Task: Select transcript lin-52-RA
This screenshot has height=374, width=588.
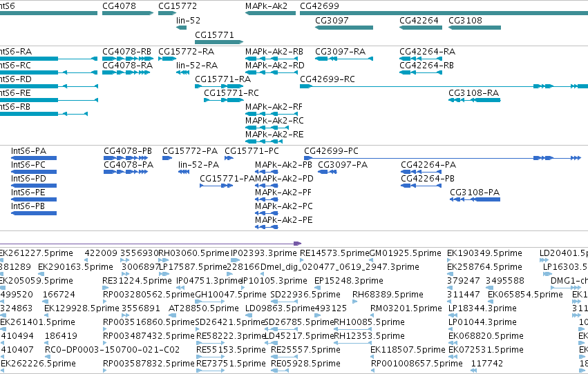Action: tap(197, 66)
